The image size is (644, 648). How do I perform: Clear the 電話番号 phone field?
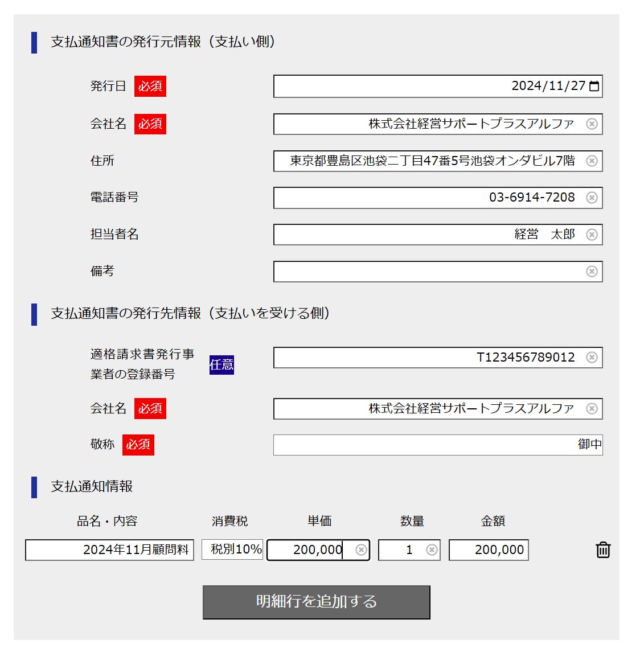(x=592, y=198)
